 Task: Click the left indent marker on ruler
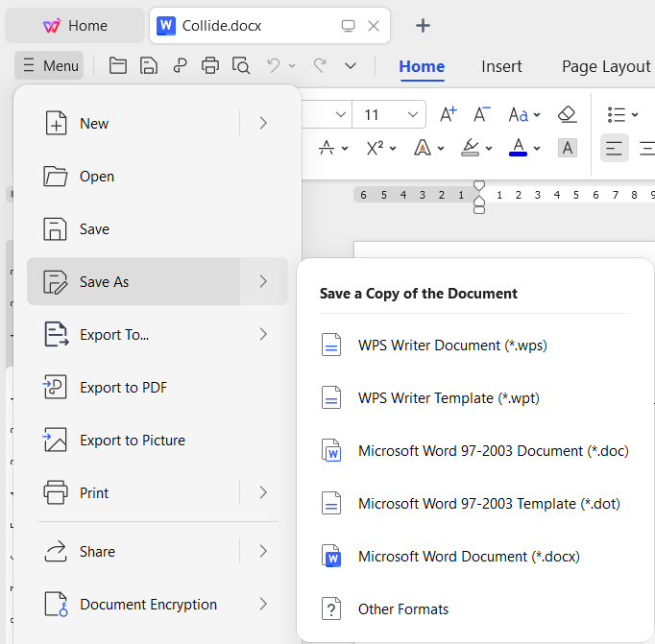tap(479, 210)
